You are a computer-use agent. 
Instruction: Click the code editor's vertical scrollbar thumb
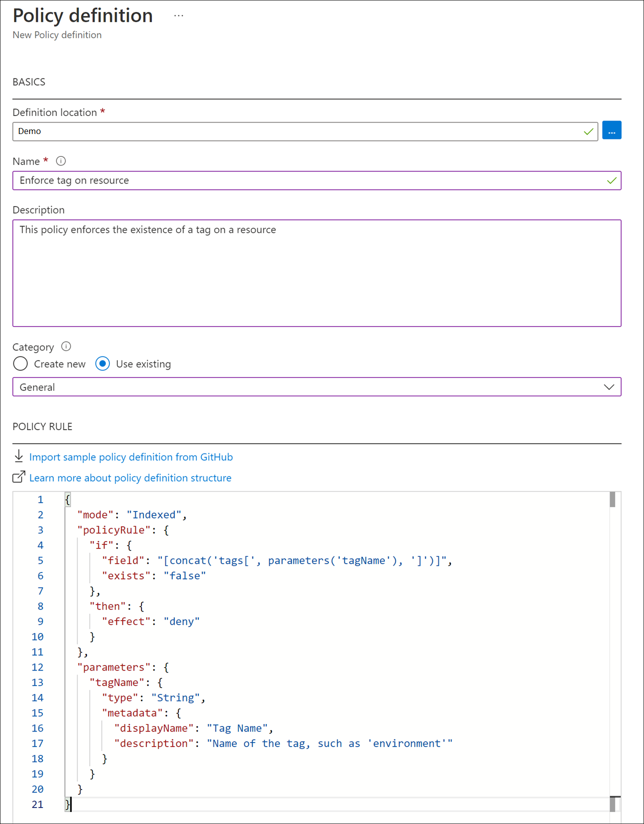613,499
